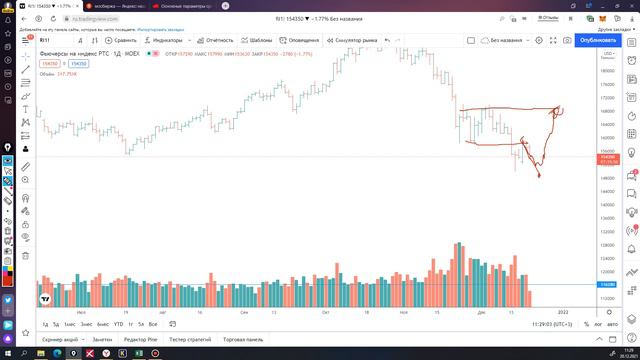Open the timeframe interval selector
640x360 pixels.
pos(80,40)
